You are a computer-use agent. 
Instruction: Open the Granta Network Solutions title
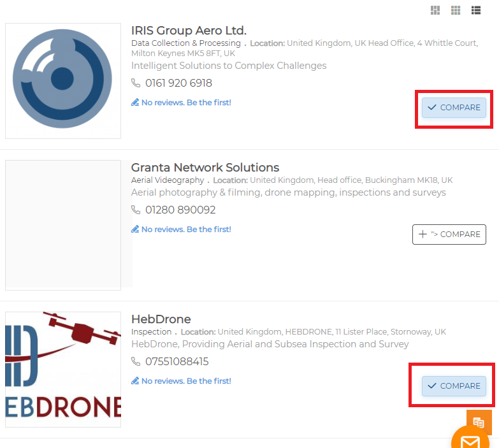coord(205,168)
